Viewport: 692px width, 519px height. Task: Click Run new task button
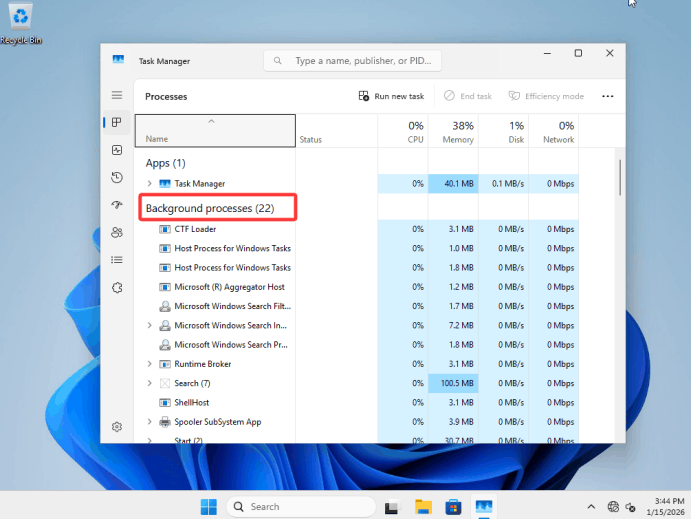tap(392, 96)
